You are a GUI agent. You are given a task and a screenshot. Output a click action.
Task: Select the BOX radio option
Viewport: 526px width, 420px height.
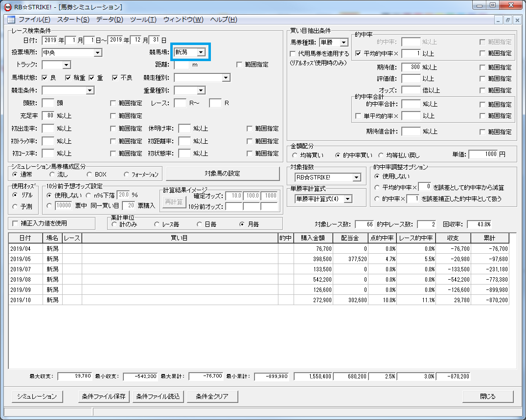(89, 174)
